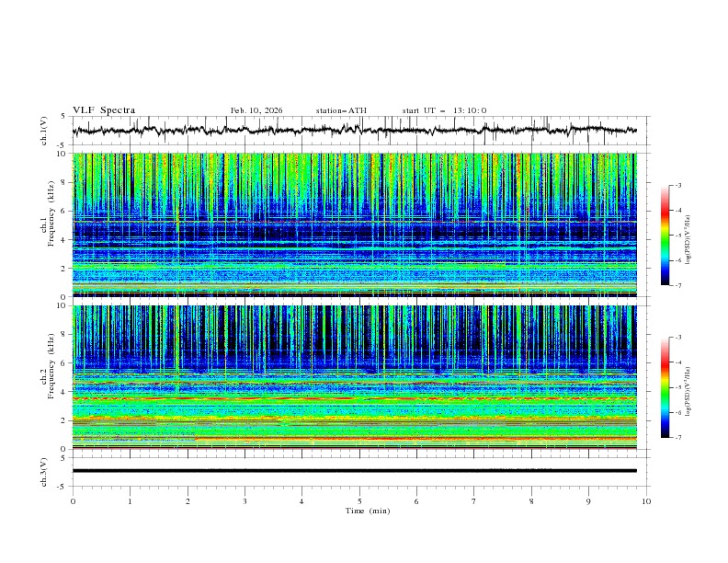Select the date 'Feb. 10, 2026' text
The height and width of the screenshot is (563, 728).
coord(256,110)
